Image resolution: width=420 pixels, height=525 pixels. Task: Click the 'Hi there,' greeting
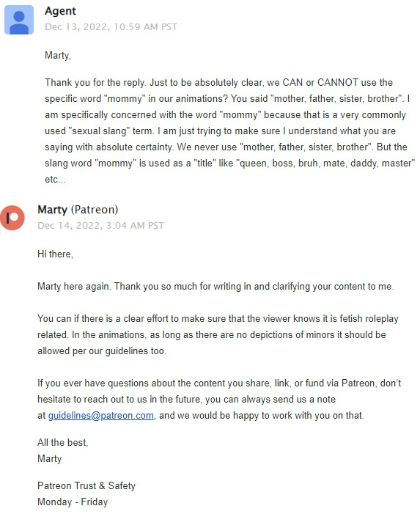55,254
